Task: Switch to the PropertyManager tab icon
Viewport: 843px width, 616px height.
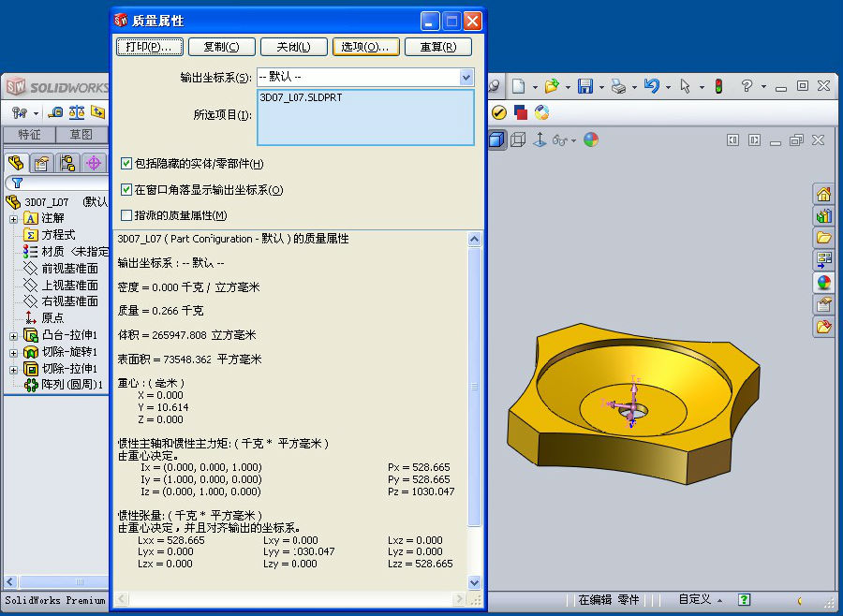Action: pyautogui.click(x=41, y=163)
